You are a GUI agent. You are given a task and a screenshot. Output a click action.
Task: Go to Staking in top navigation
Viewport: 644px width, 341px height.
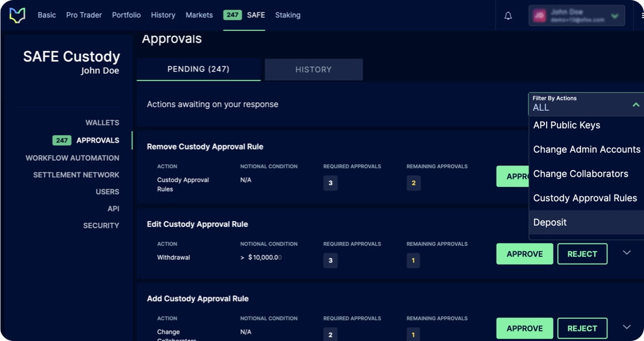pyautogui.click(x=287, y=15)
